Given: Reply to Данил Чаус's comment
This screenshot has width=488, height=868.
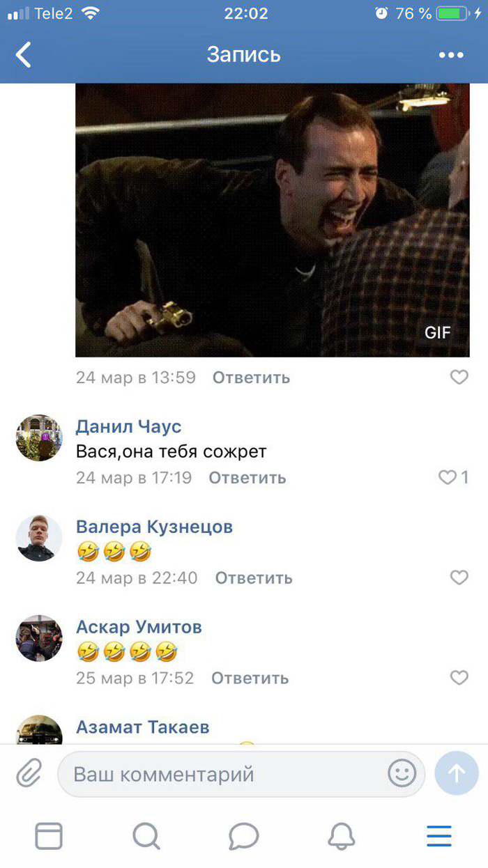Looking at the screenshot, I should [x=247, y=478].
